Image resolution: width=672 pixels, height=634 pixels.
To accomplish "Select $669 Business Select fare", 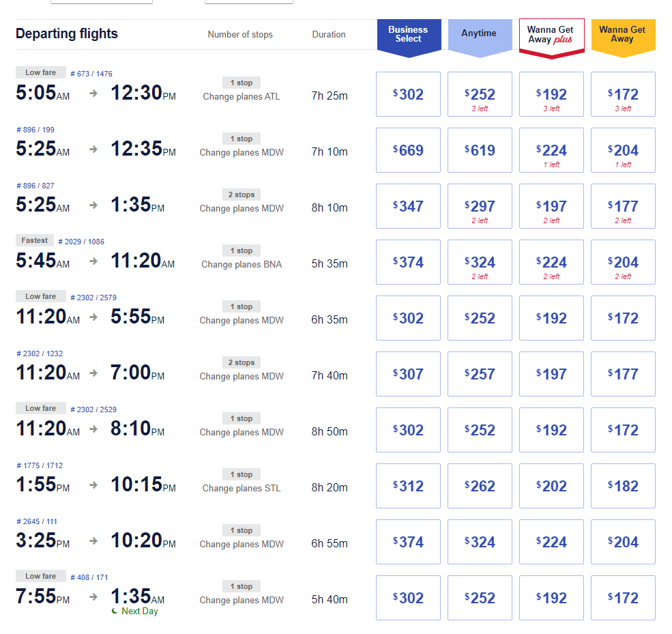I will [408, 150].
